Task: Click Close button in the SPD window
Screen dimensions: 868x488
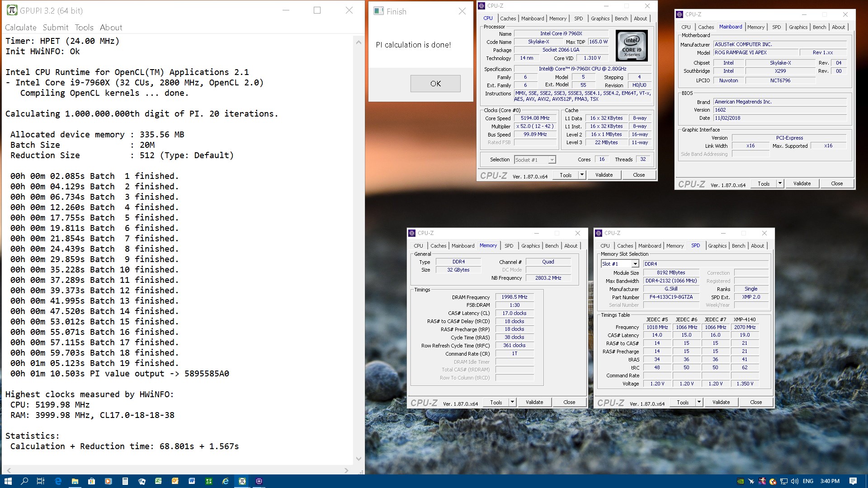Action: [756, 402]
